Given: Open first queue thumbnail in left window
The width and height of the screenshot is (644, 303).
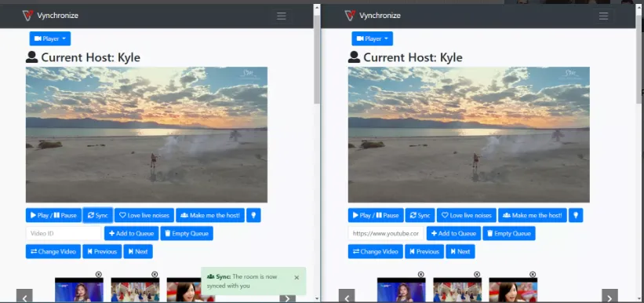Looking at the screenshot, I should [79, 290].
